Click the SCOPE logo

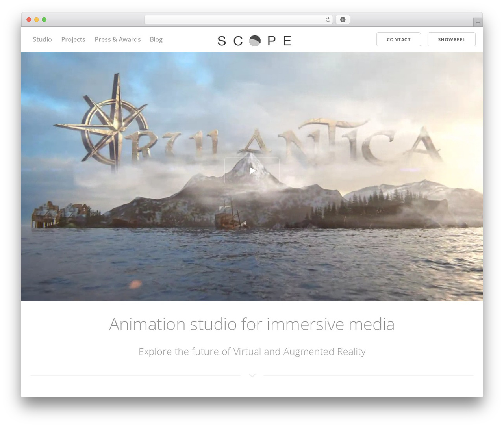[254, 41]
